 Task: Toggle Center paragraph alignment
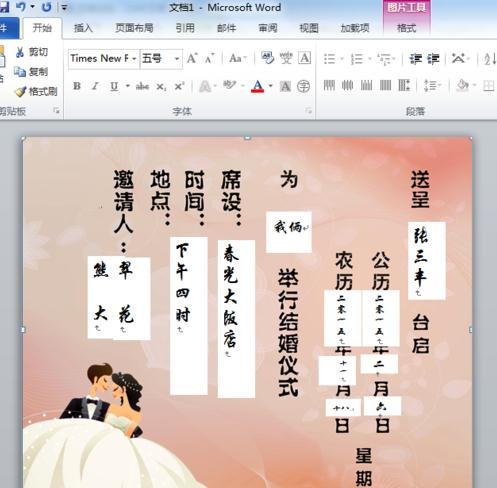[x=347, y=86]
